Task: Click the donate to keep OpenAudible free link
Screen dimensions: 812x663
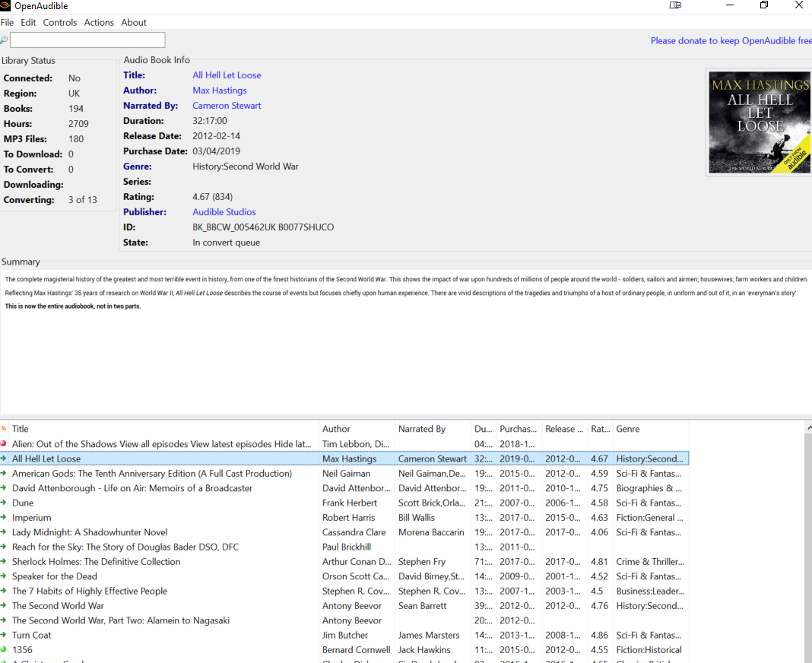Action: pyautogui.click(x=728, y=41)
